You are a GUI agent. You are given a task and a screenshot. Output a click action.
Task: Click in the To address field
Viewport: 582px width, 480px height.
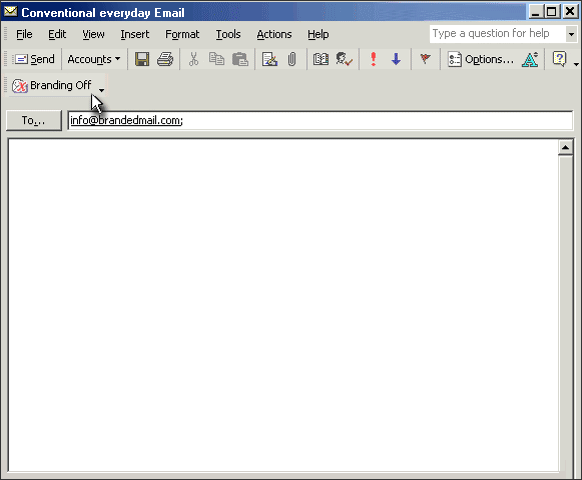(320, 120)
